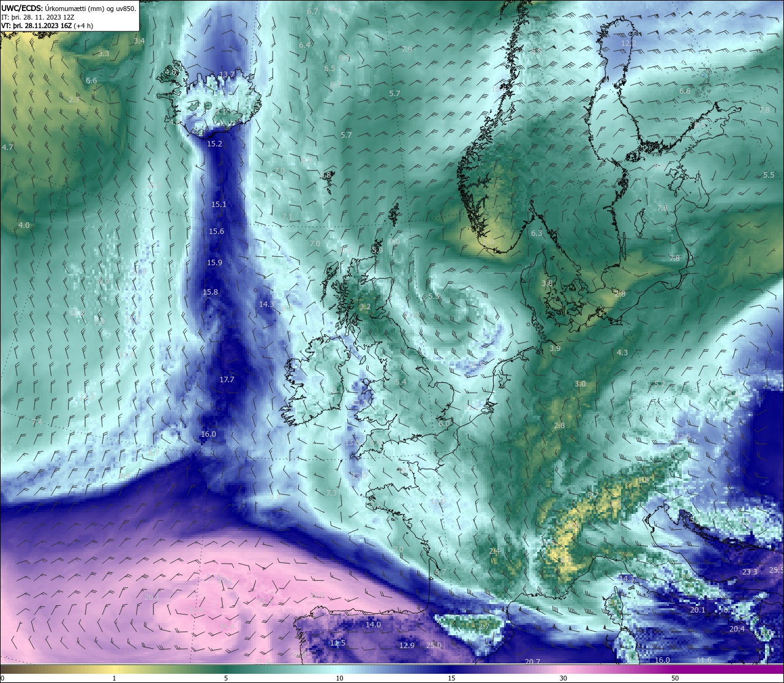Click the colorbar tick label 1
784x683 pixels.
pyautogui.click(x=114, y=678)
